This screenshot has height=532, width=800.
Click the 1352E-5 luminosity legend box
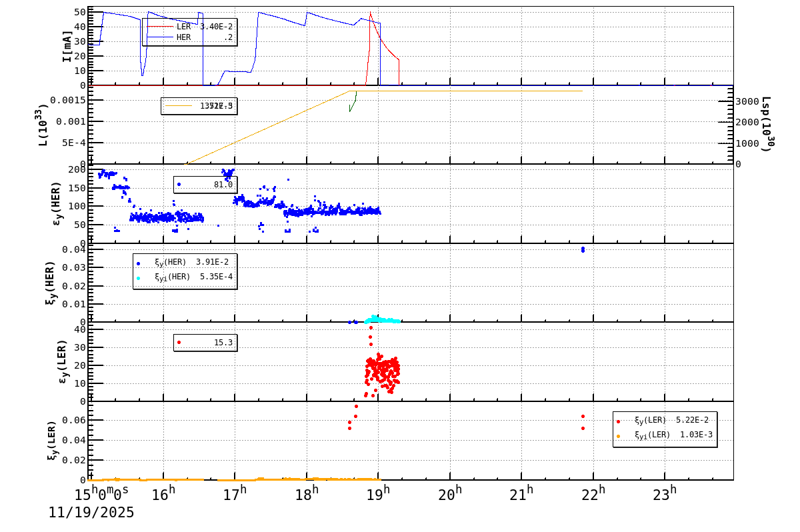[x=199, y=106]
